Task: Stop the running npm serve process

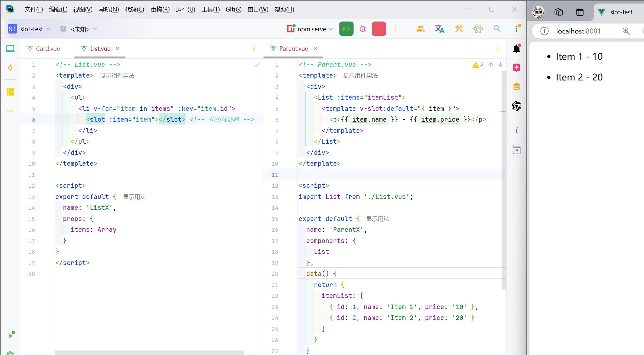Action: pos(379,29)
